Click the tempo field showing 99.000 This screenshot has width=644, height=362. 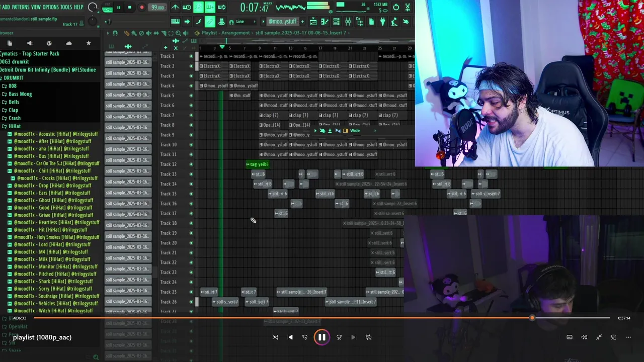157,8
